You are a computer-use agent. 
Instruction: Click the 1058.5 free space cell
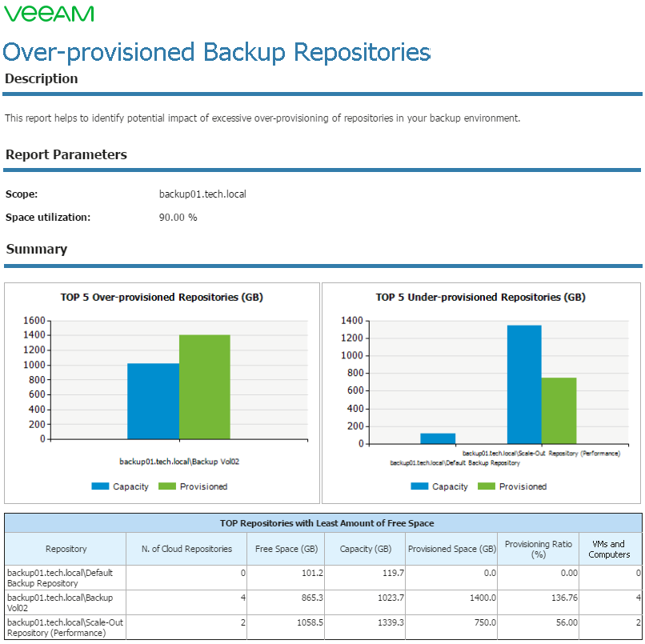[286, 627]
